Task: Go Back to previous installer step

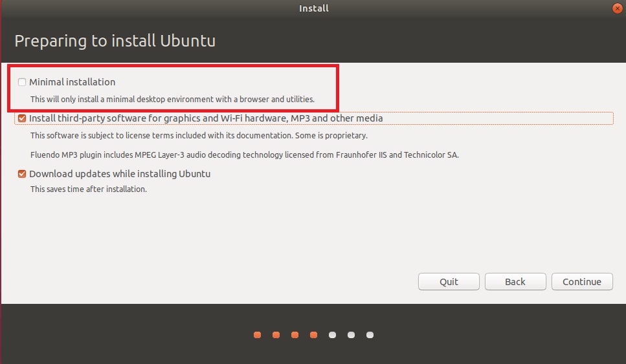Action: pos(515,281)
